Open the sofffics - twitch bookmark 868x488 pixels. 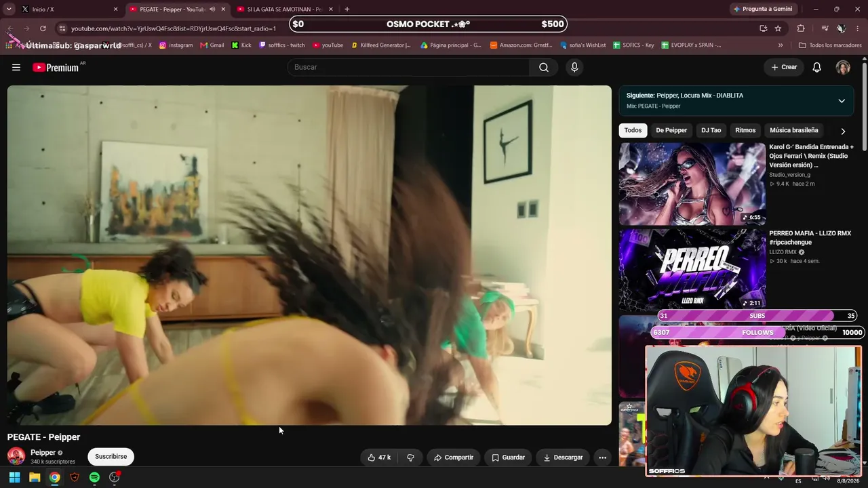282,45
